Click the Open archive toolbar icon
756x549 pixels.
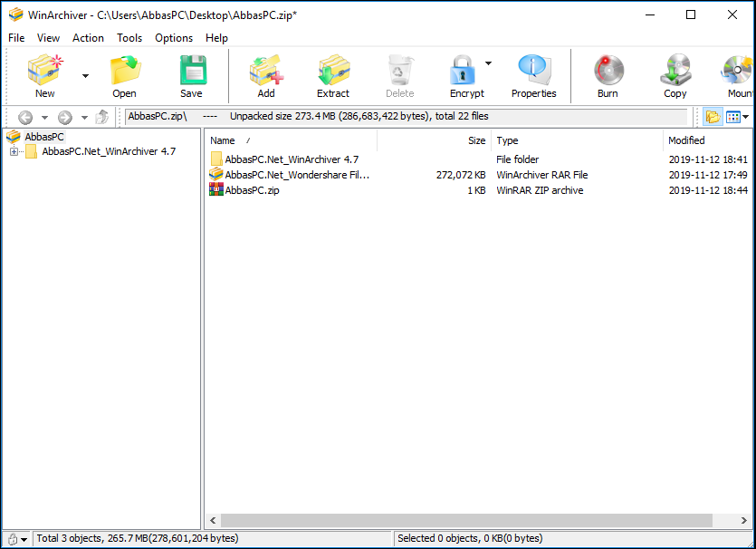coord(125,70)
